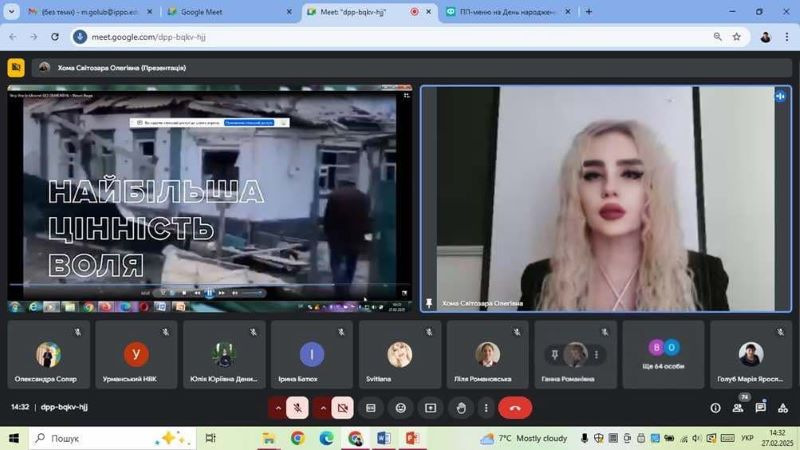Viewport: 800px width, 450px height.
Task: Open Task View on the taskbar
Action: point(210,438)
